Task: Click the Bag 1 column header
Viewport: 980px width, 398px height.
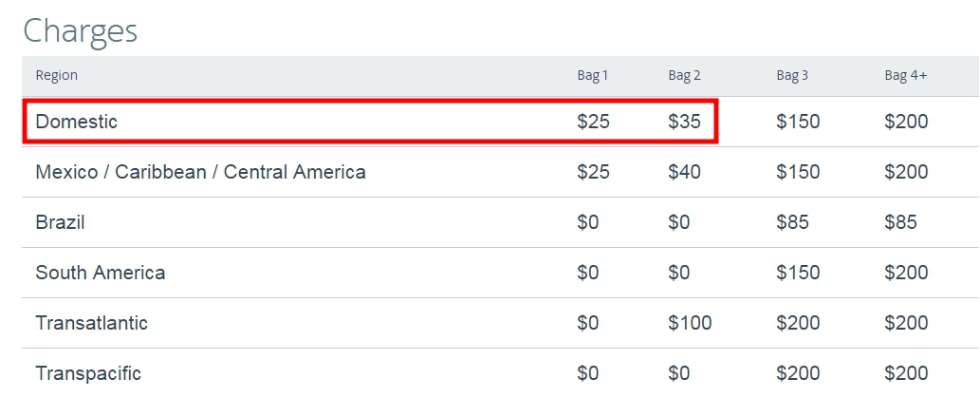Action: (x=593, y=76)
